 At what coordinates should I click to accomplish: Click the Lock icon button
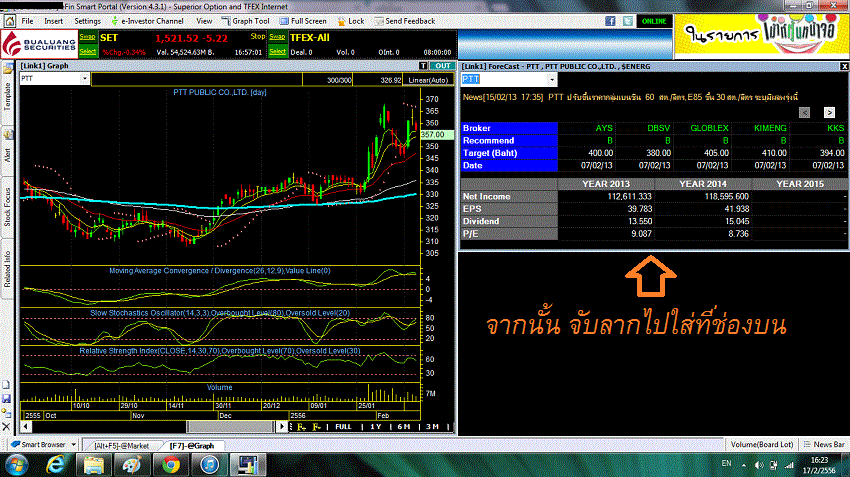tap(351, 21)
